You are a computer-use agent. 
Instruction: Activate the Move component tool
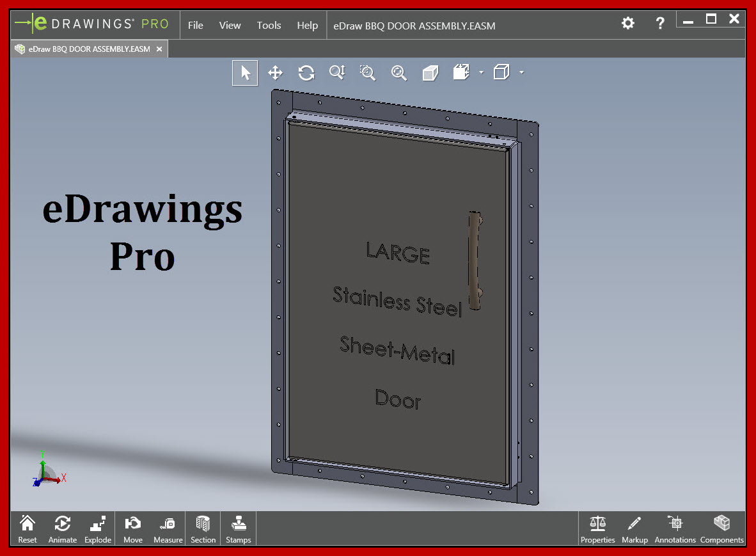[x=133, y=529]
